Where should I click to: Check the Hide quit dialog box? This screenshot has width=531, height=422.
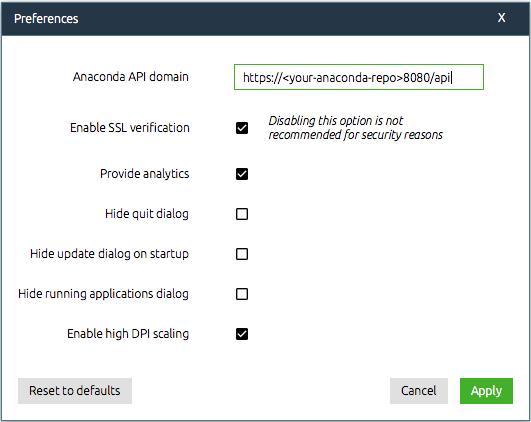click(x=242, y=214)
